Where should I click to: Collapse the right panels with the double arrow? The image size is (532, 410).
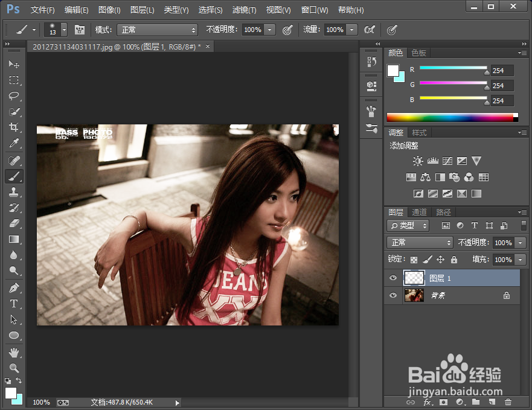[523, 43]
